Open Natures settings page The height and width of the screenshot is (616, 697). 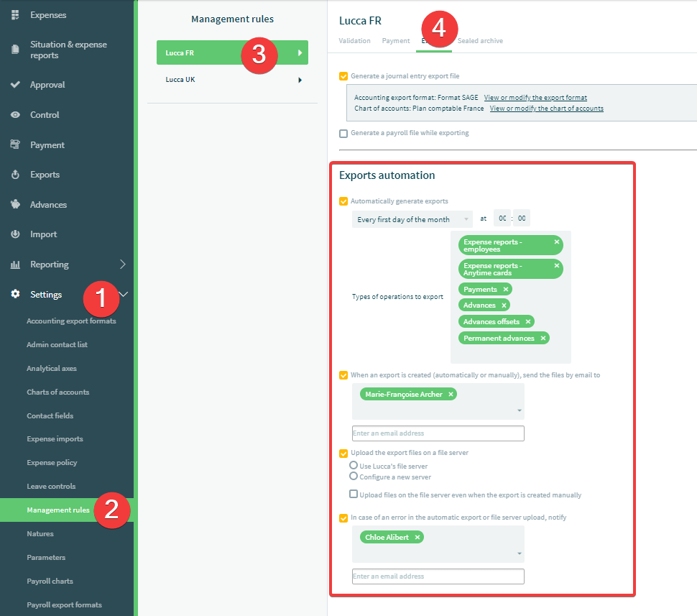(40, 534)
